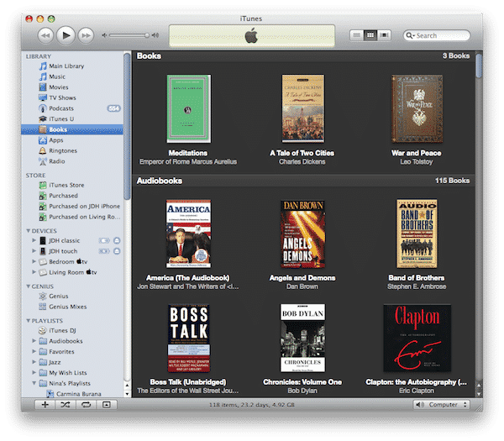Collapse Nina's Playlists folder
The width and height of the screenshot is (504, 441).
tap(34, 384)
